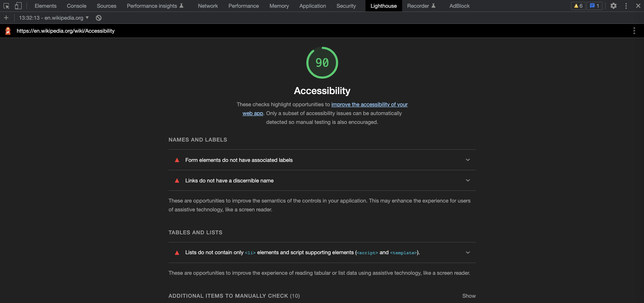644x303 pixels.
Task: Click the Elements tab
Action: tap(46, 6)
